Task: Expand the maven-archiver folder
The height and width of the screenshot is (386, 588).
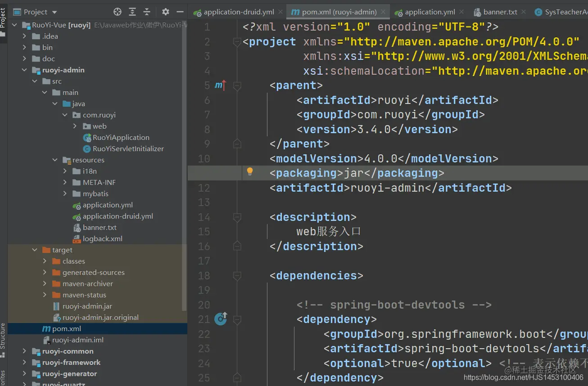Action: [45, 284]
